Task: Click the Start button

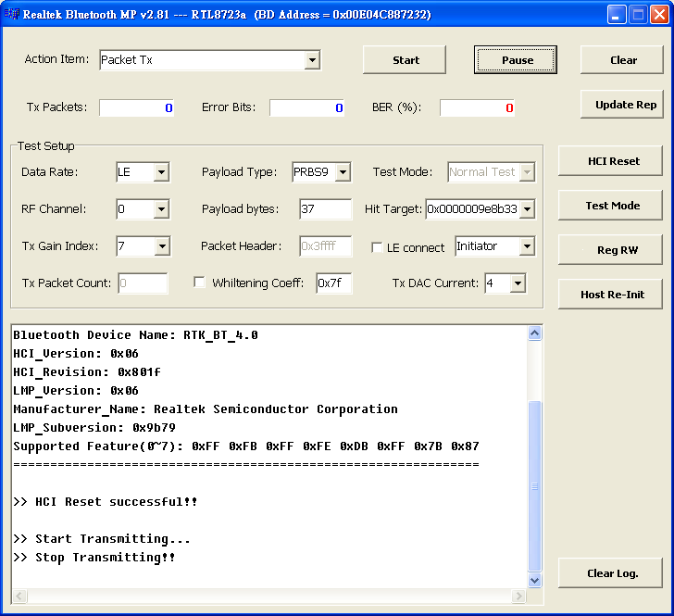Action: click(x=405, y=60)
